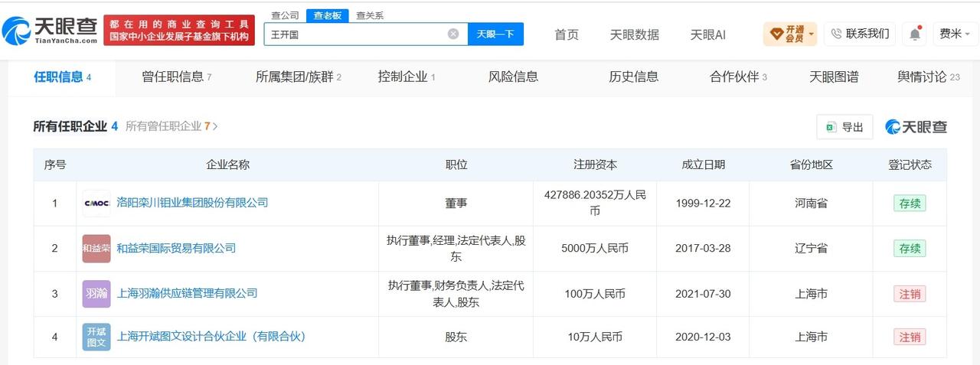The height and width of the screenshot is (365, 980).
Task: Click the 天眼一下 search button
Action: tap(495, 34)
